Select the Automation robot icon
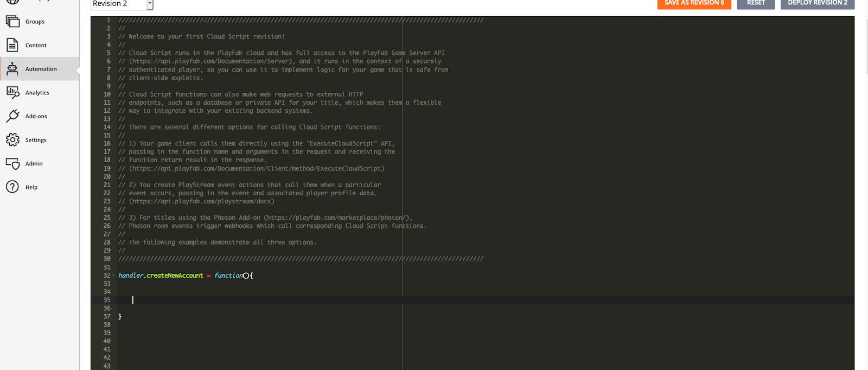The height and width of the screenshot is (370, 868). pos(12,69)
